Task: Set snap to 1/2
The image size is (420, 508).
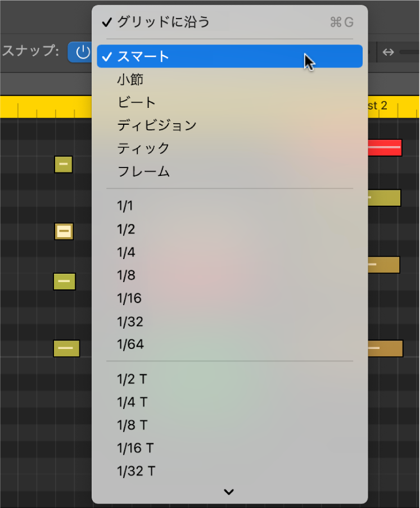Action: (x=229, y=229)
